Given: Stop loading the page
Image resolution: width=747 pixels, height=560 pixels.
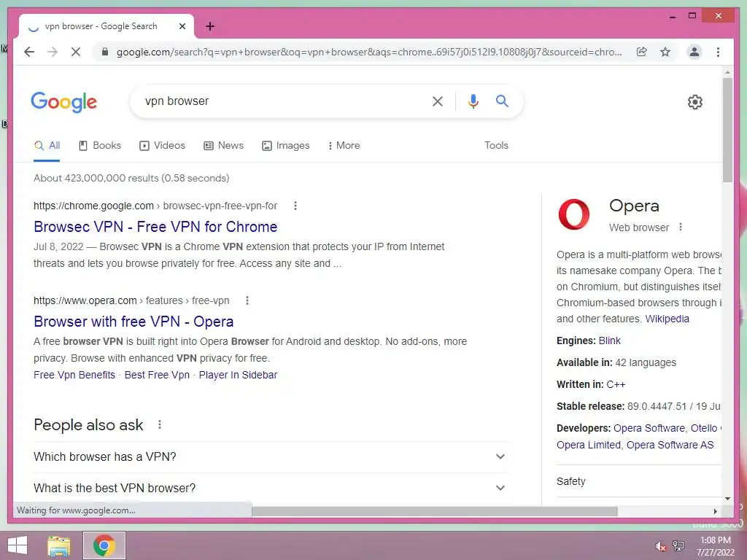Looking at the screenshot, I should (76, 52).
